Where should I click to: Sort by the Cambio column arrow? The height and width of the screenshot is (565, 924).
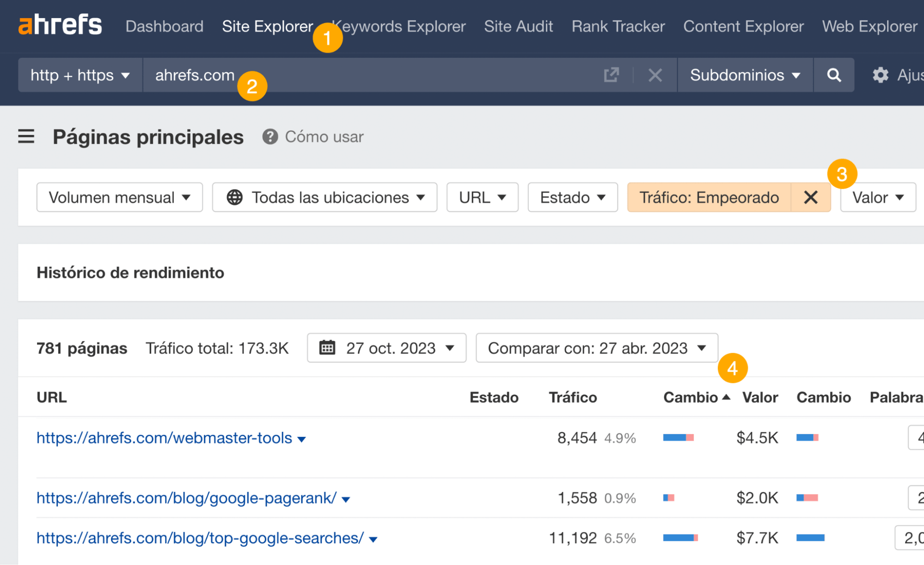tap(726, 397)
